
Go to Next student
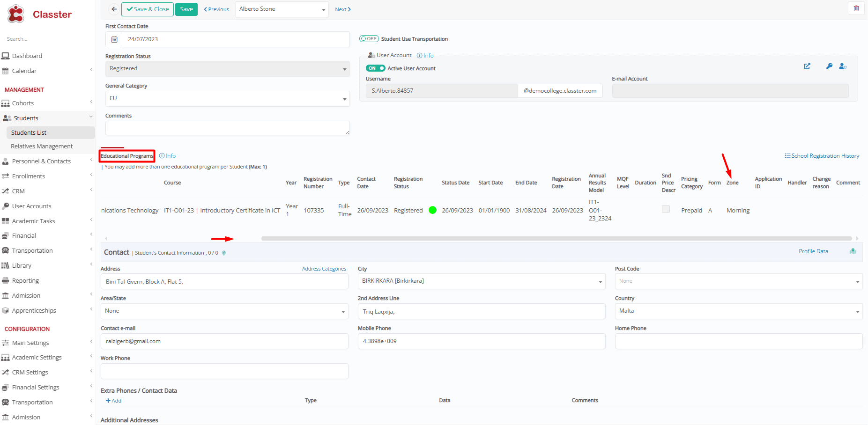tap(343, 9)
